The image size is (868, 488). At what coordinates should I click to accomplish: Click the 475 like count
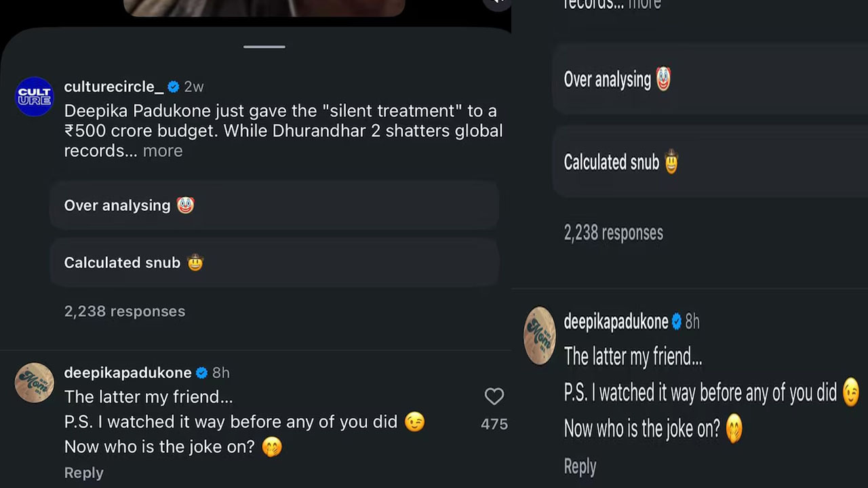click(x=494, y=424)
